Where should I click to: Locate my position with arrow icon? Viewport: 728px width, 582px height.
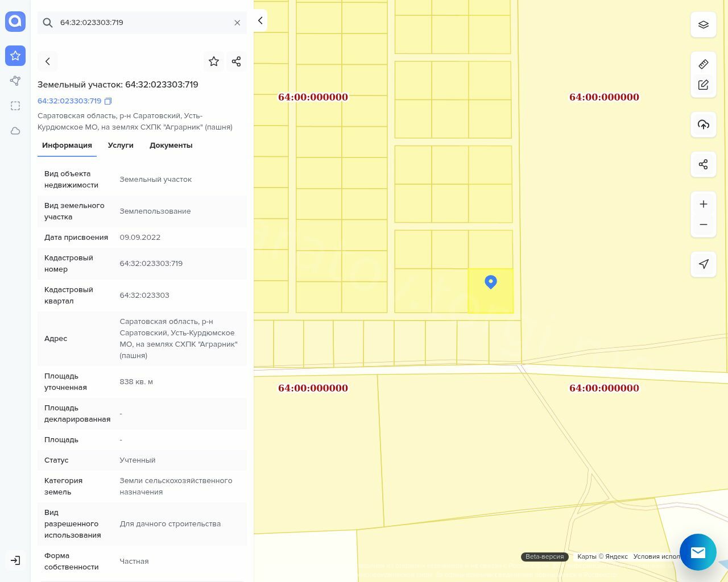703,264
